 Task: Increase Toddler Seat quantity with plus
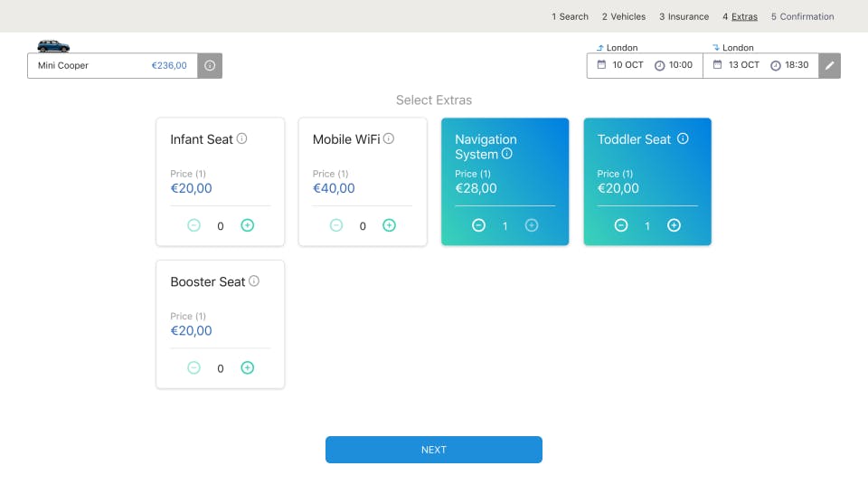pos(674,225)
